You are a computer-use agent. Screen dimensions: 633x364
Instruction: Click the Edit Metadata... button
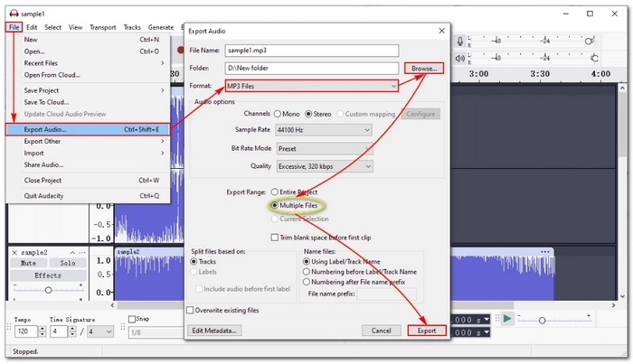pyautogui.click(x=214, y=331)
